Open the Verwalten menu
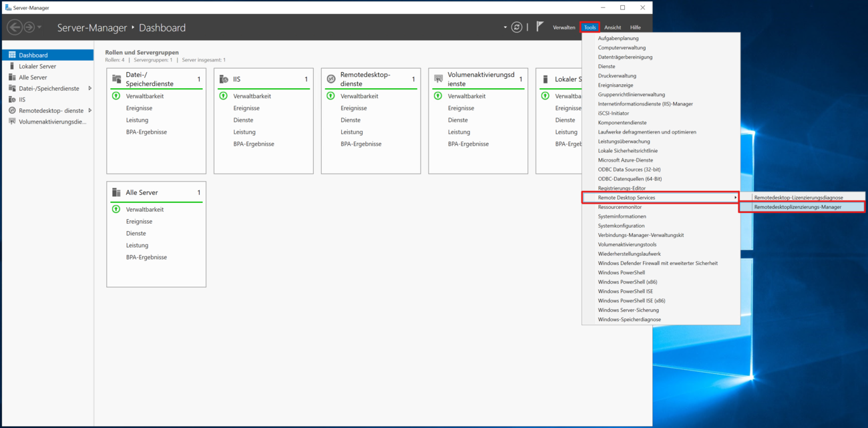Viewport: 868px width, 428px height. [x=564, y=27]
